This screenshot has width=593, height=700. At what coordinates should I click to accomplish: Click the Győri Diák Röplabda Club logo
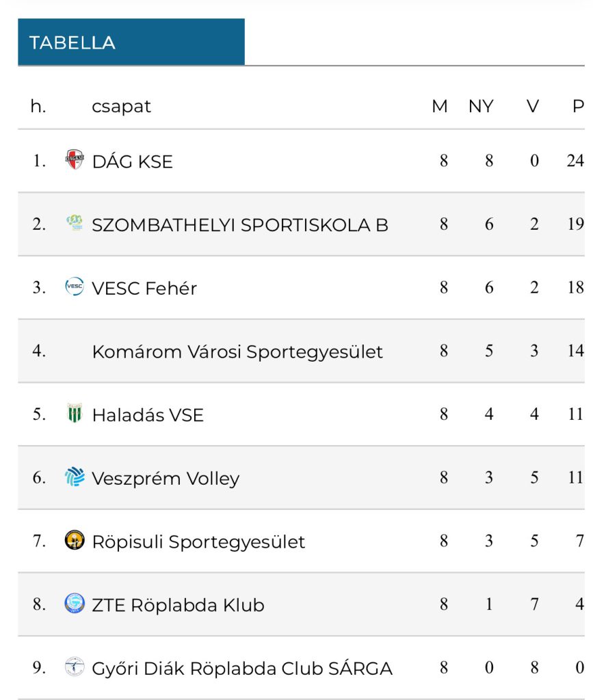[x=74, y=667]
